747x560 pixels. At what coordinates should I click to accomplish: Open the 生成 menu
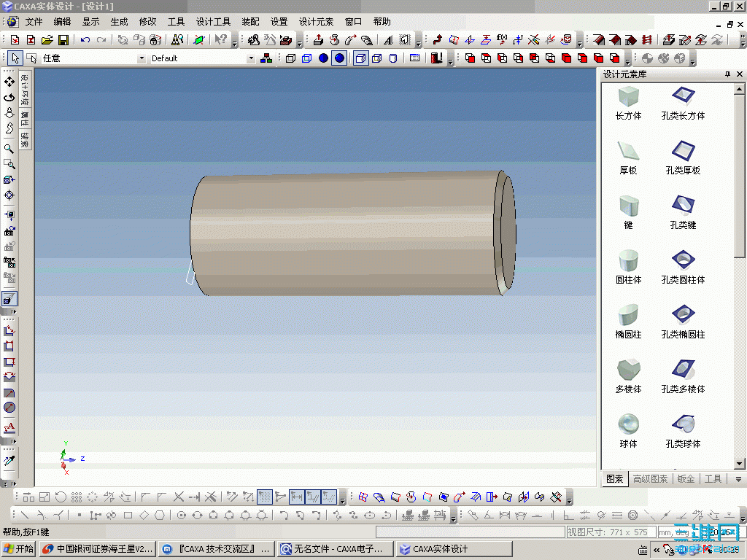point(119,21)
